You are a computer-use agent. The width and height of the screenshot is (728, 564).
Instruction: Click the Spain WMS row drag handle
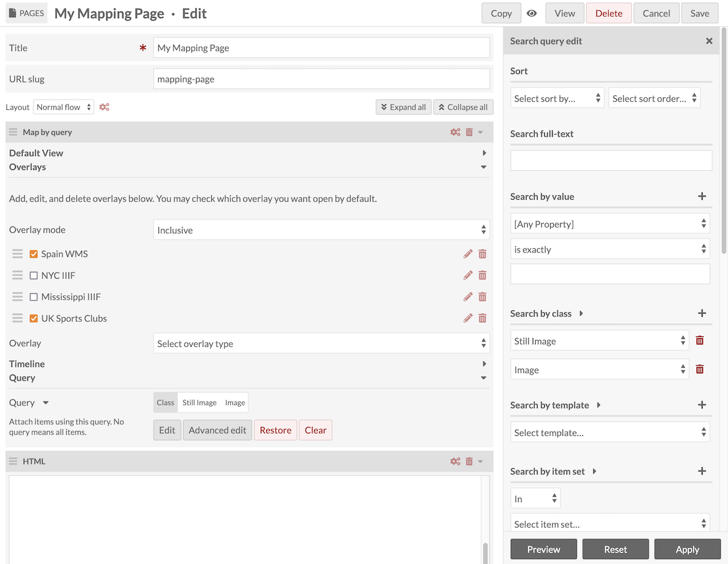(18, 254)
